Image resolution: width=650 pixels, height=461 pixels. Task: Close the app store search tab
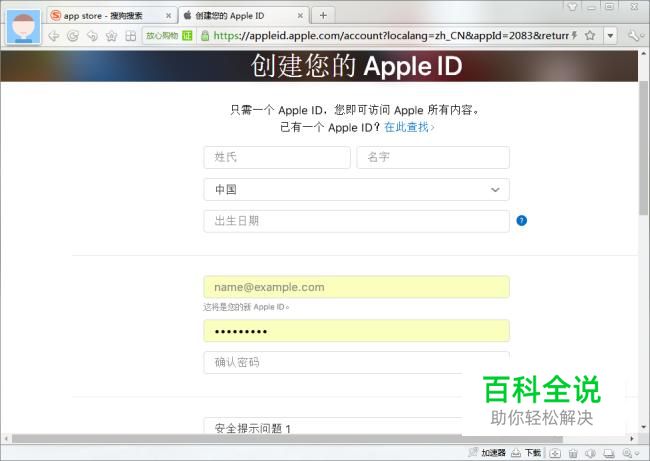[x=168, y=16]
